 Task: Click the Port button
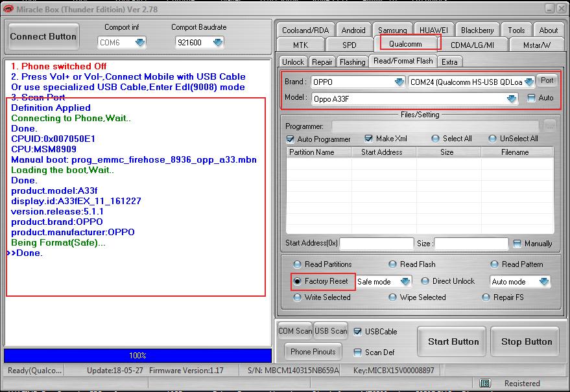coord(547,80)
